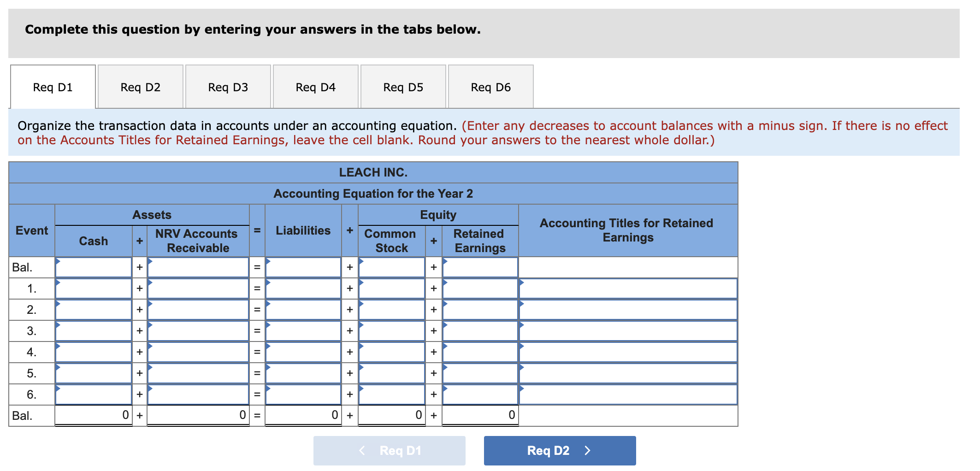980x471 pixels.
Task: Click the Liabilities cell for Event 3
Action: pos(303,330)
